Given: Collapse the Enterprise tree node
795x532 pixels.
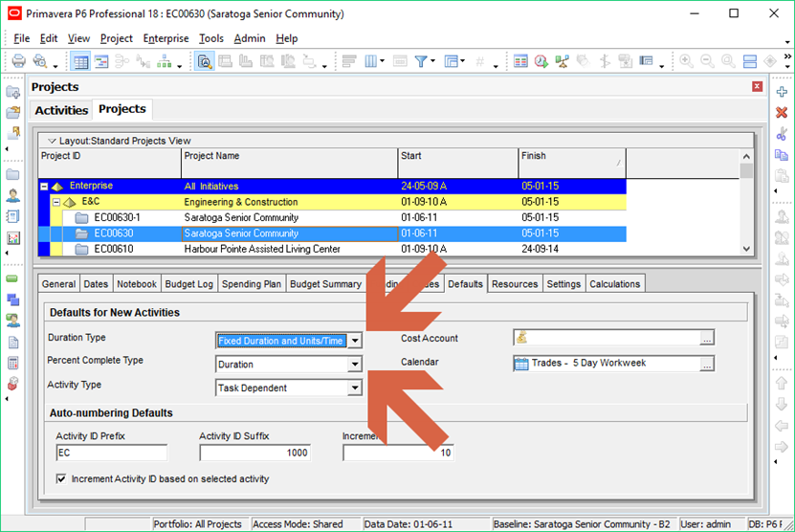Looking at the screenshot, I should click(44, 187).
